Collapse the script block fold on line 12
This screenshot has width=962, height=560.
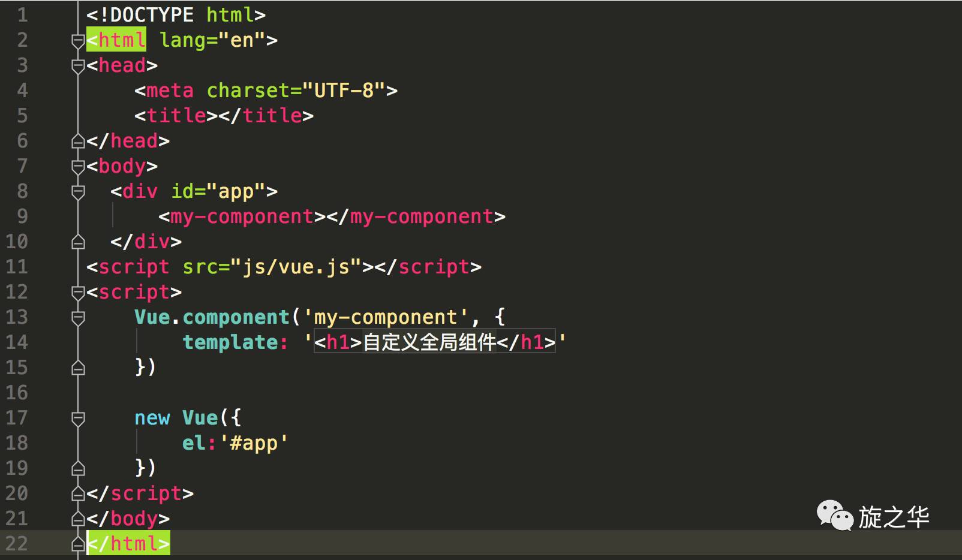pos(78,293)
